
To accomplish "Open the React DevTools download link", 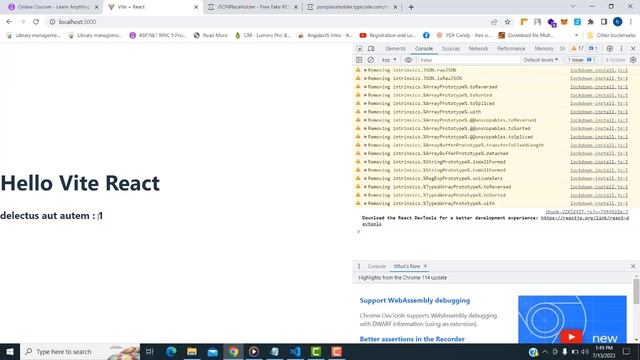I will 584,218.
